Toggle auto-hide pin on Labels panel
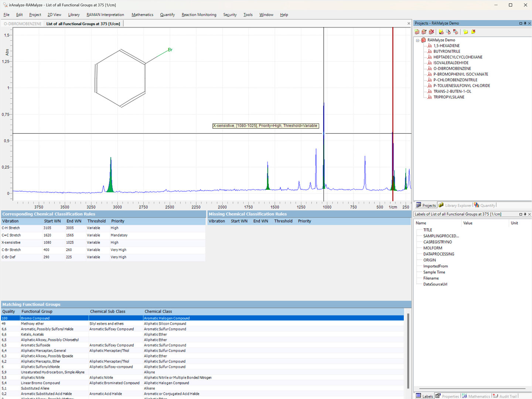Viewport: 532px width, 399px height. [525, 214]
